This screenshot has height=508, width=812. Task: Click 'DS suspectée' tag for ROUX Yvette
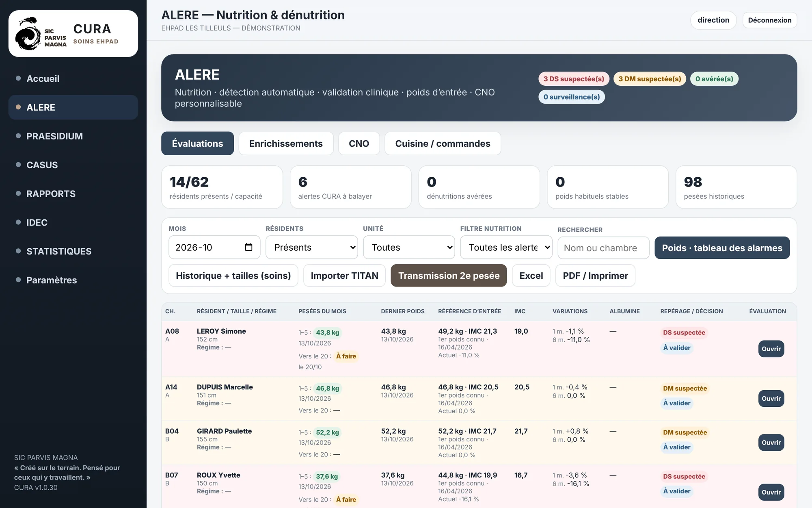click(x=684, y=477)
